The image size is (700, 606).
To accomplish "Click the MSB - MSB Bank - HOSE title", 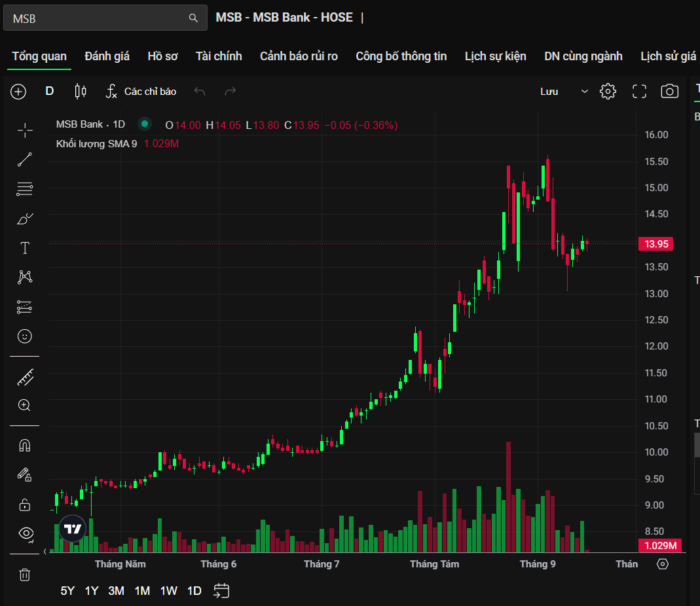I will [284, 18].
